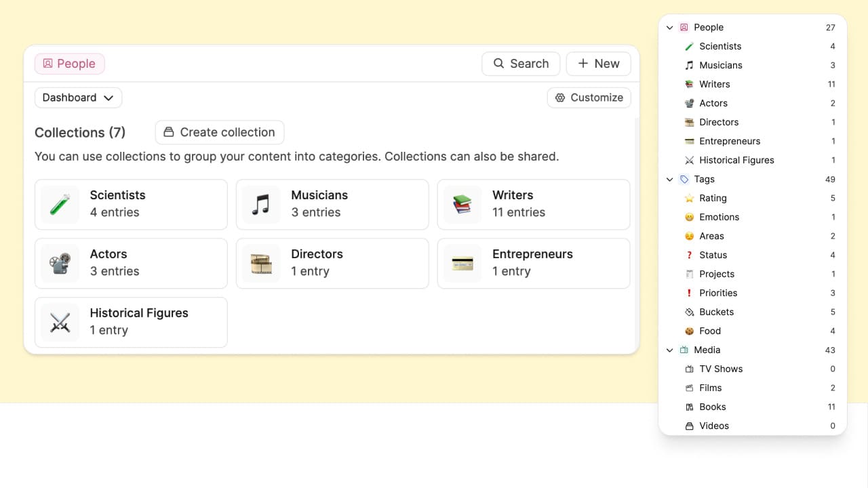Click the books icon on Writers card
This screenshot has height=488, width=868.
(462, 204)
